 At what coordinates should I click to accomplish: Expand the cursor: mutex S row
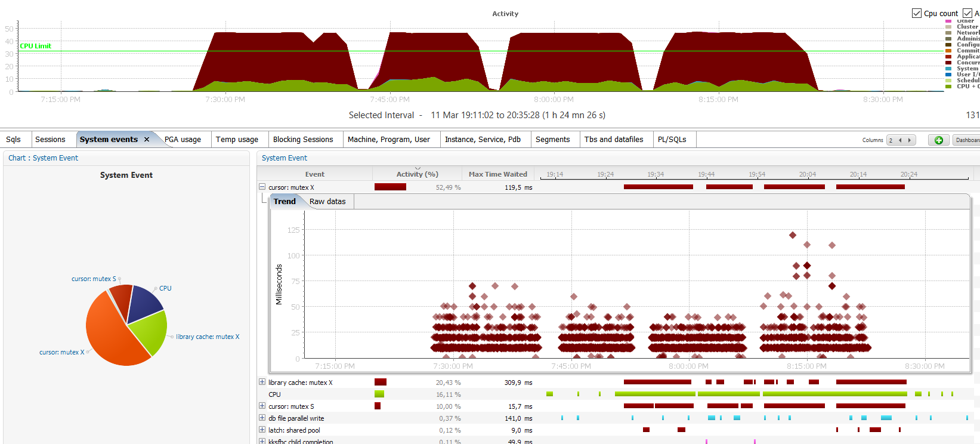pos(262,406)
